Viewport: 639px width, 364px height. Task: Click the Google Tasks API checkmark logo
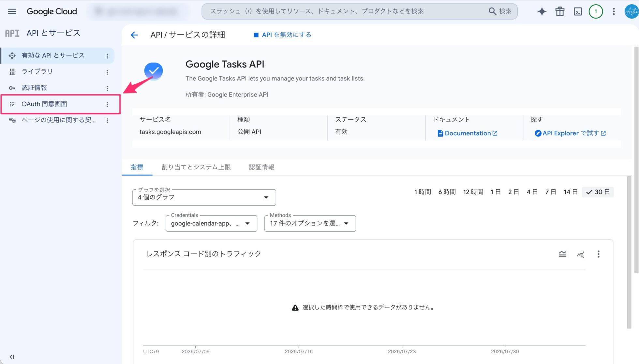[154, 71]
